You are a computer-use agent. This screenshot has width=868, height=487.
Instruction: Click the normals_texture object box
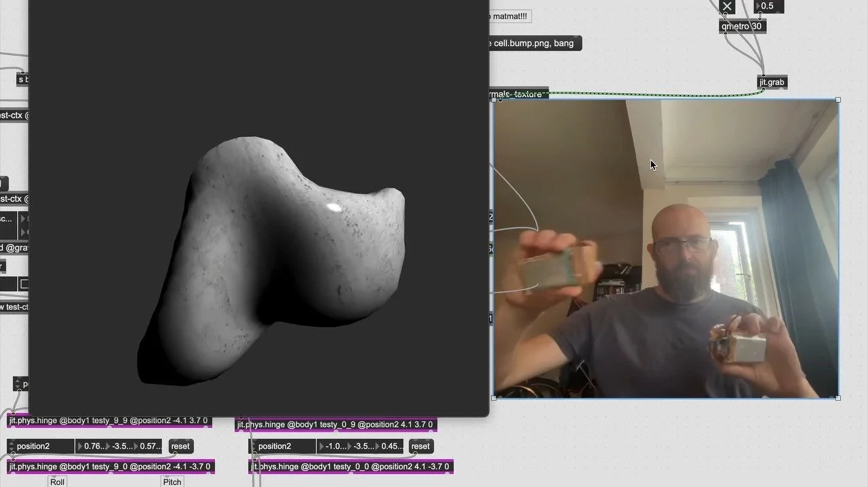[519, 94]
